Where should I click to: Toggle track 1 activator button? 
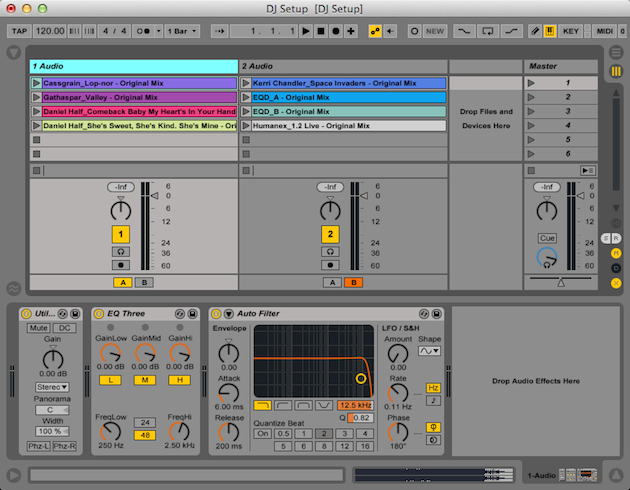[121, 234]
